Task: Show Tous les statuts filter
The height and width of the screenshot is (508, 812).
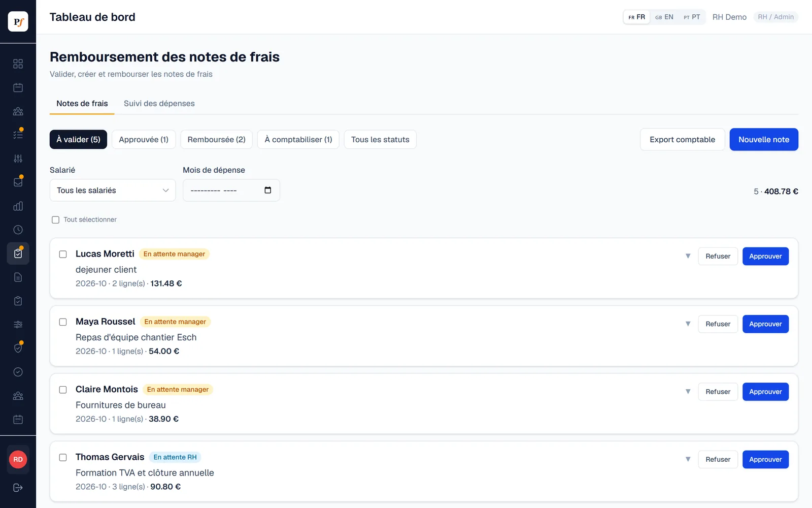Action: [380, 140]
